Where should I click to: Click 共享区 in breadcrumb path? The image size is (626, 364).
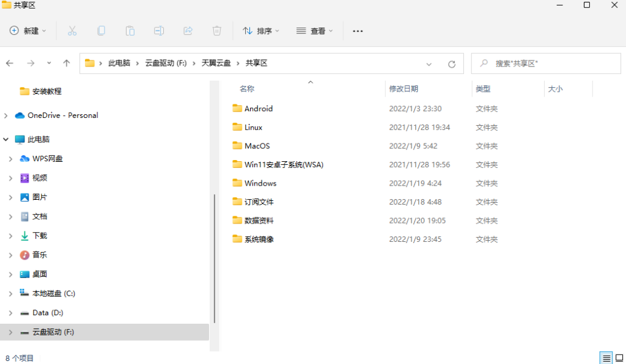pyautogui.click(x=256, y=63)
